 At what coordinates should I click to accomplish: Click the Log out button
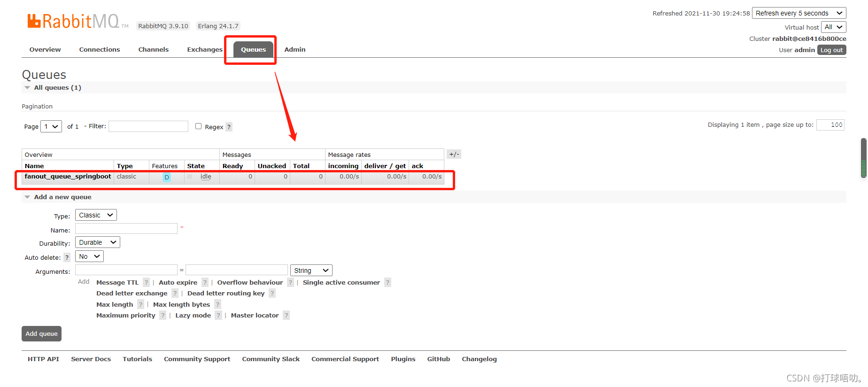point(832,50)
